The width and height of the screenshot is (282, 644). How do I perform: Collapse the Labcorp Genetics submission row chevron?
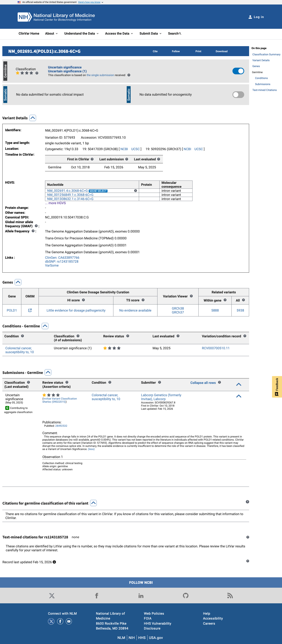pyautogui.click(x=239, y=396)
